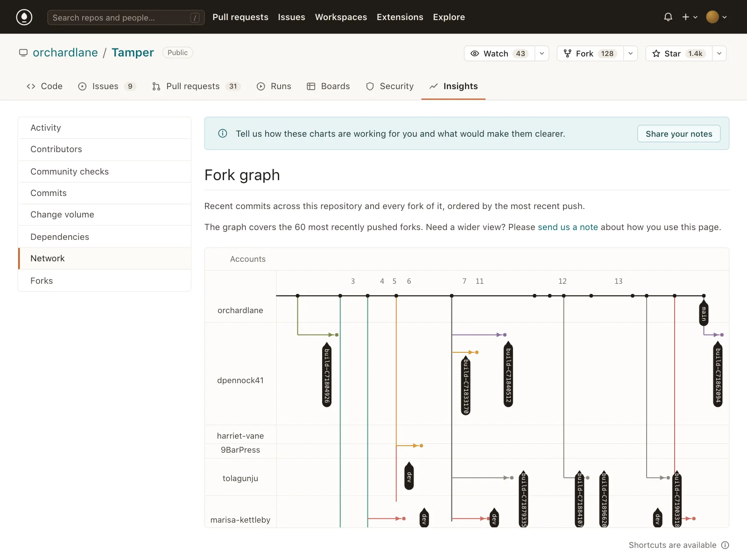747x560 pixels.
Task: Switch to the repository Issues tab
Action: tap(107, 86)
